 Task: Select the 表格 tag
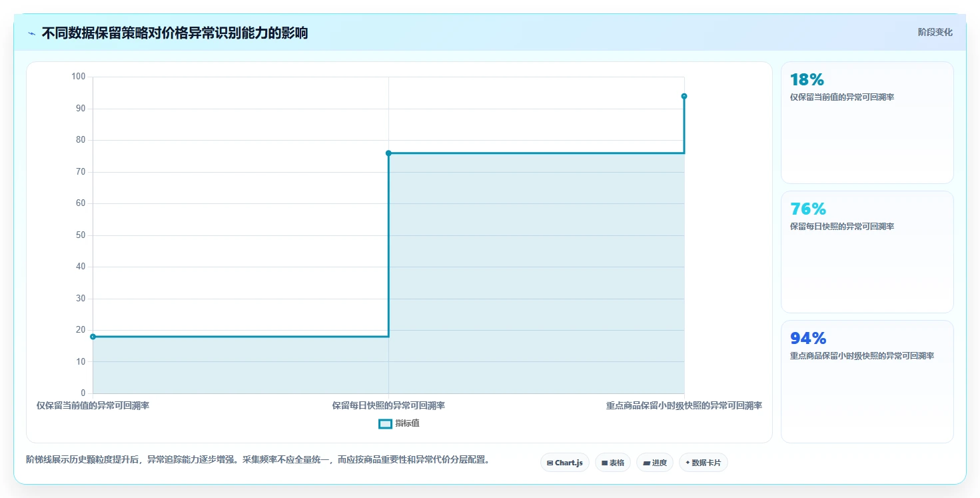(613, 463)
